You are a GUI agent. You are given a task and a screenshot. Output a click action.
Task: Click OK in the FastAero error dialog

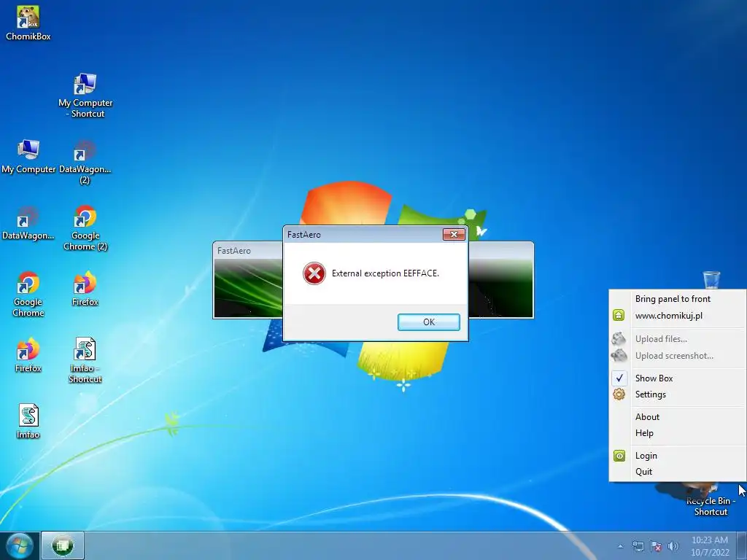tap(429, 322)
